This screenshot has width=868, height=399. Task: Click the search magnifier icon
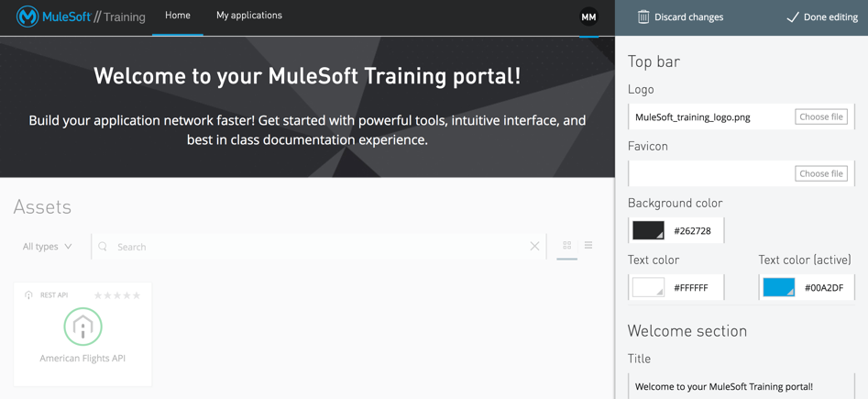coord(103,247)
